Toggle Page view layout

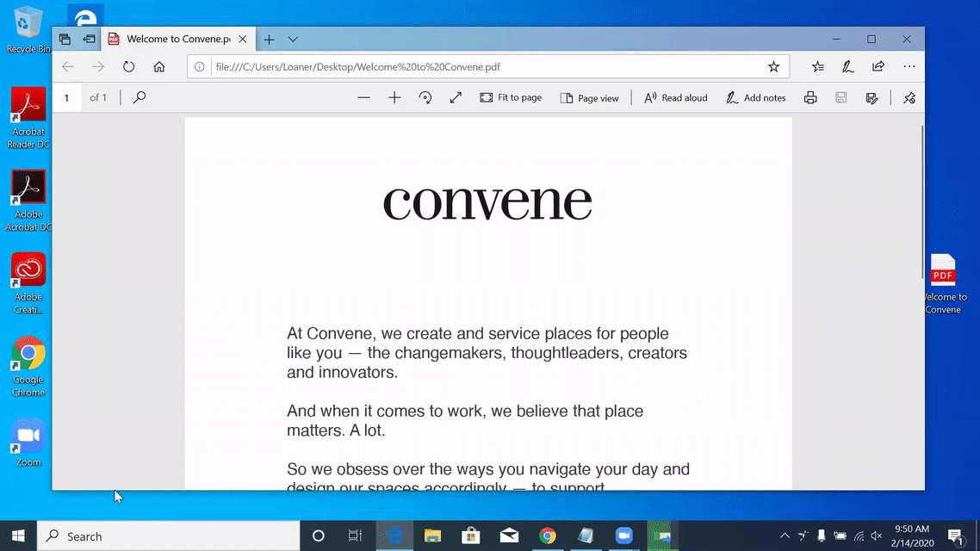pos(590,97)
